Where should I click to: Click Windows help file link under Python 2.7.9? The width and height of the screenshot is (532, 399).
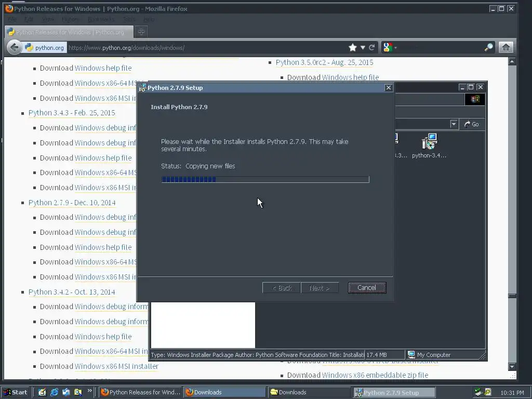[103, 247]
